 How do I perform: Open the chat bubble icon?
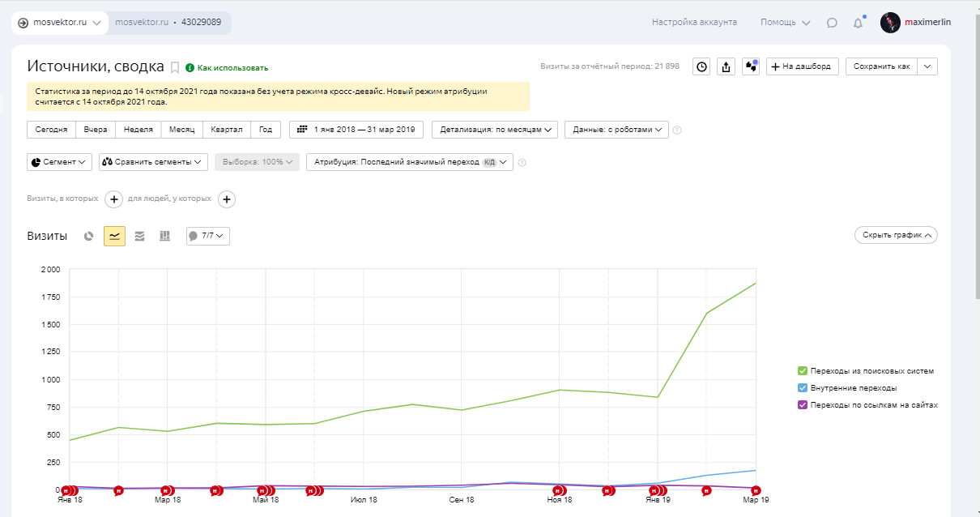pyautogui.click(x=832, y=23)
